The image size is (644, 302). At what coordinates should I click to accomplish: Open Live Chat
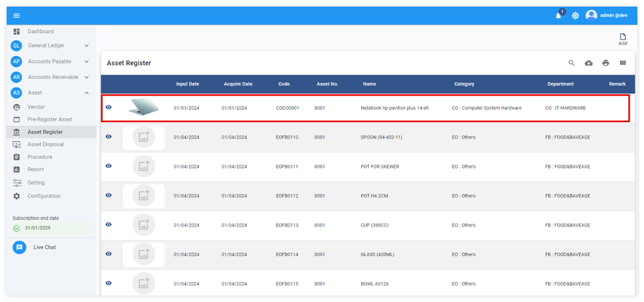pyautogui.click(x=44, y=247)
